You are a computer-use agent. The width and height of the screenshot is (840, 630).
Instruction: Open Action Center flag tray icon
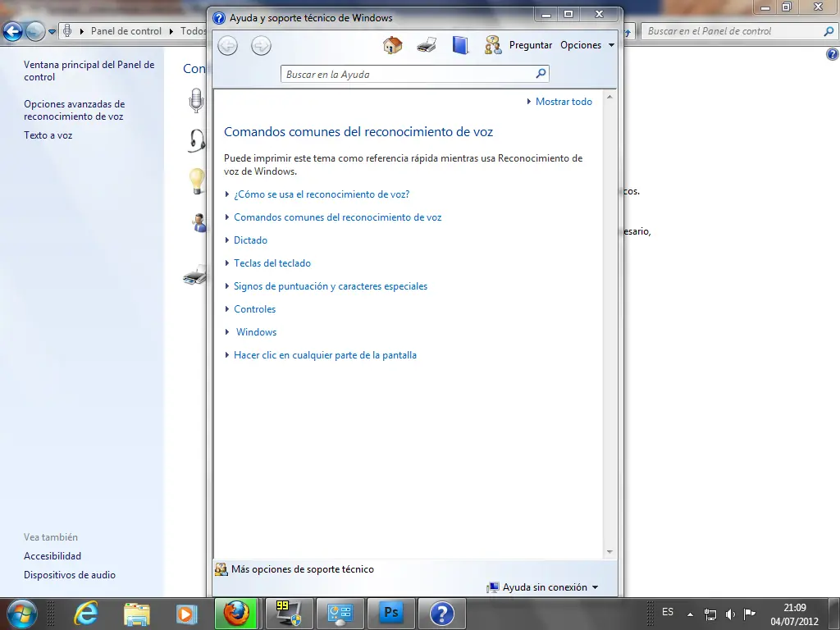[x=750, y=614]
